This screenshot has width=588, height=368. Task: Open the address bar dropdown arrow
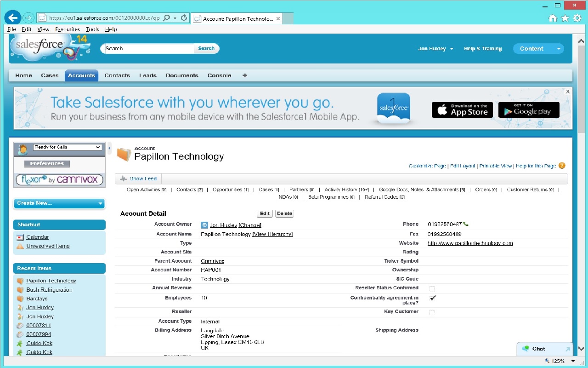[175, 18]
